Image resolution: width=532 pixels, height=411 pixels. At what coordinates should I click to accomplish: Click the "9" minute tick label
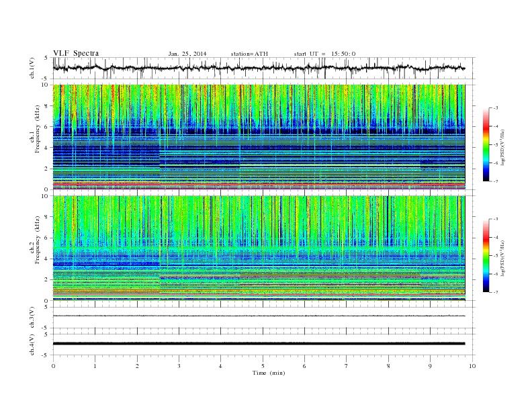430,366
